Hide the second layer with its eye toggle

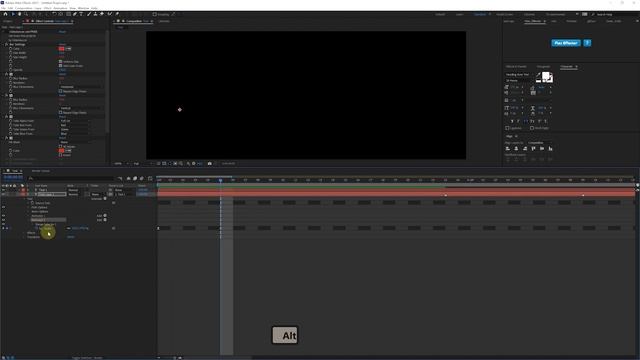tap(3, 194)
